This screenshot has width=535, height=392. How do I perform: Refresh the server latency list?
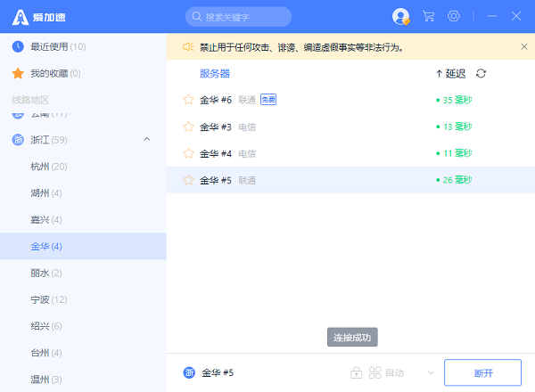point(481,73)
